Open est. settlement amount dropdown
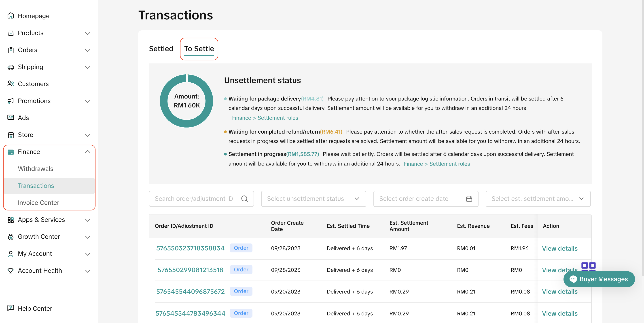The width and height of the screenshot is (644, 323). (538, 199)
